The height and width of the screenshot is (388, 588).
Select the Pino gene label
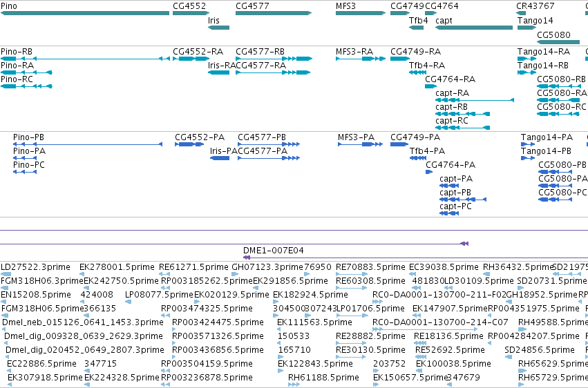[9, 6]
